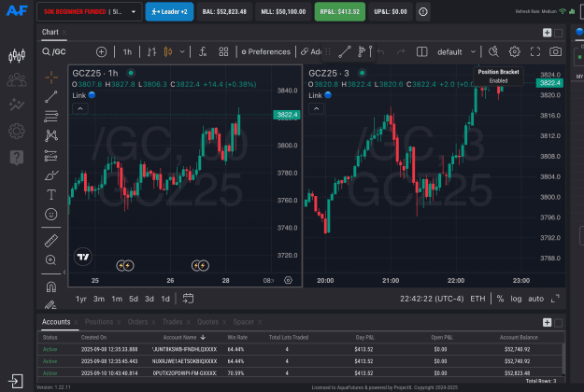Image resolution: width=584 pixels, height=392 pixels.
Task: Click the Leader +2 button
Action: tap(169, 12)
